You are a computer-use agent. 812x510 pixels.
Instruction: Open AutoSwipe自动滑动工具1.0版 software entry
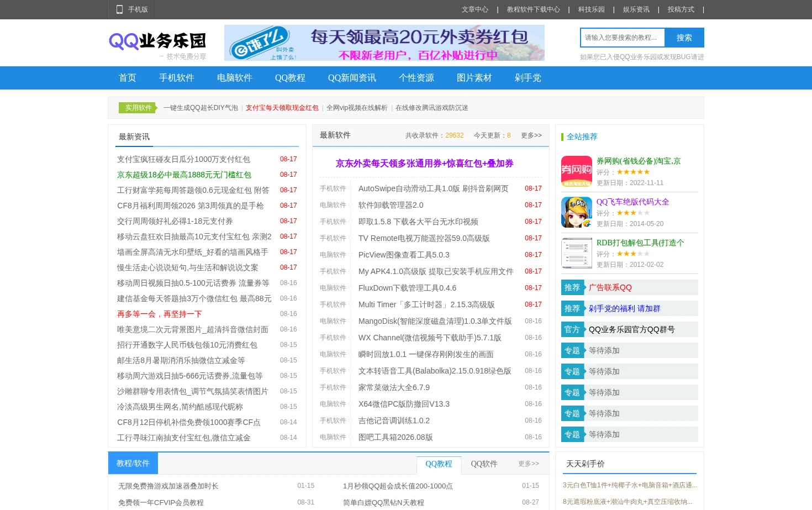pos(434,188)
